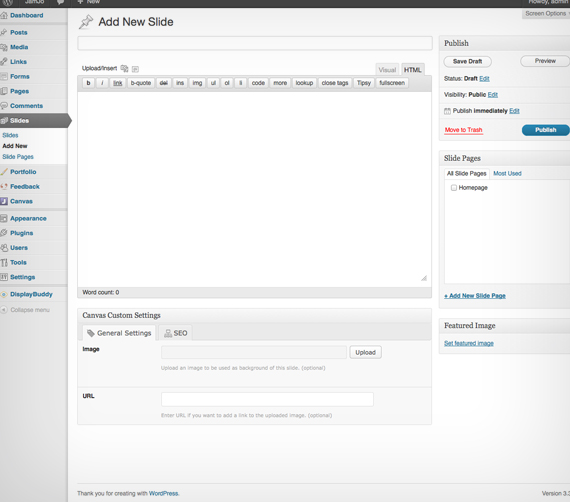Click the Upload image button
The height and width of the screenshot is (502, 570).
tap(365, 352)
